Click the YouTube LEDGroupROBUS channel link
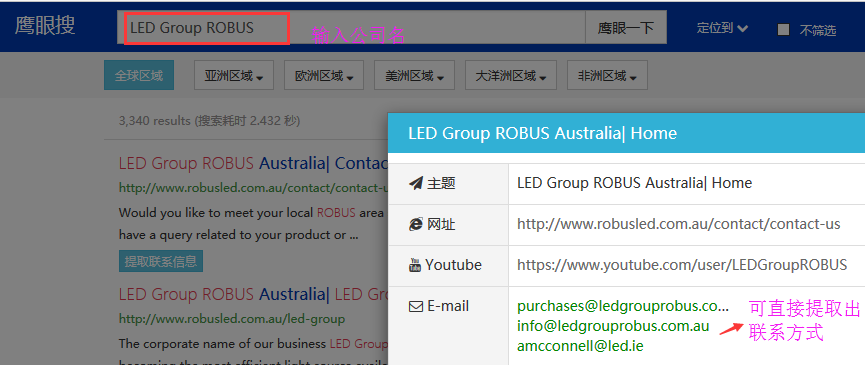The width and height of the screenshot is (865, 365). click(682, 265)
